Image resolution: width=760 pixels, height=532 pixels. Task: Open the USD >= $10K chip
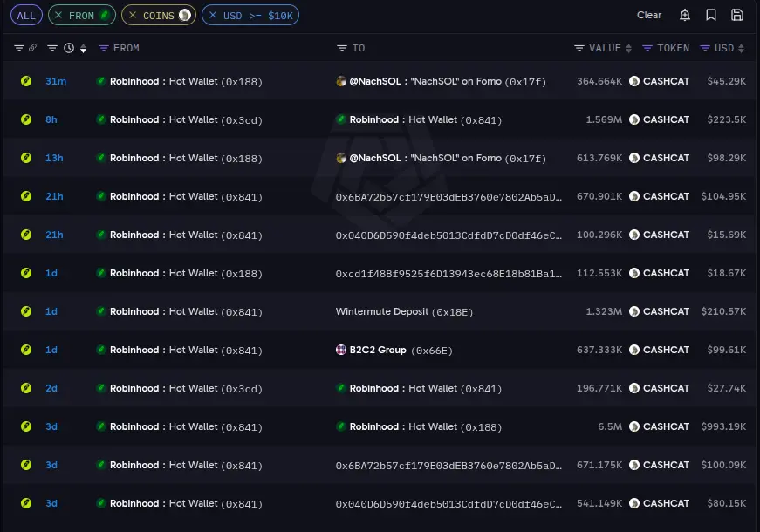(250, 16)
